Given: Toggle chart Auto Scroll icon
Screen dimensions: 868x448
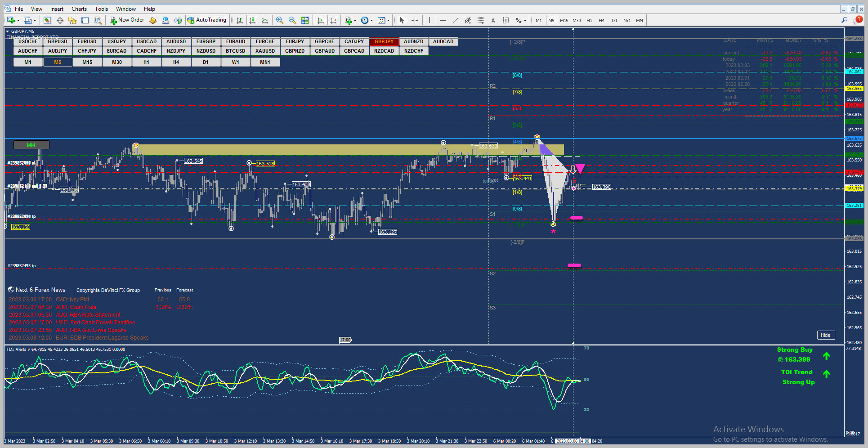Looking at the screenshot, I should pos(321,20).
